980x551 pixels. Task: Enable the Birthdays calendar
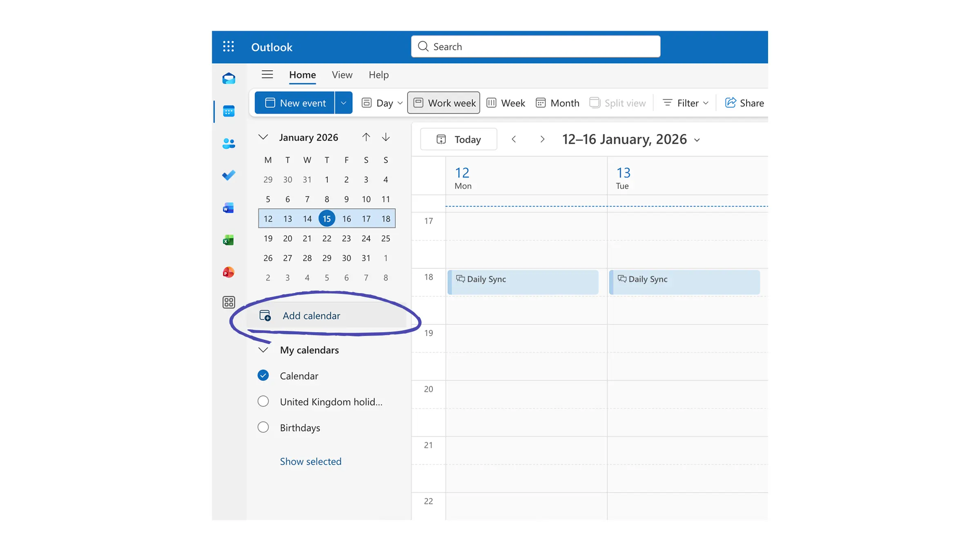263,427
